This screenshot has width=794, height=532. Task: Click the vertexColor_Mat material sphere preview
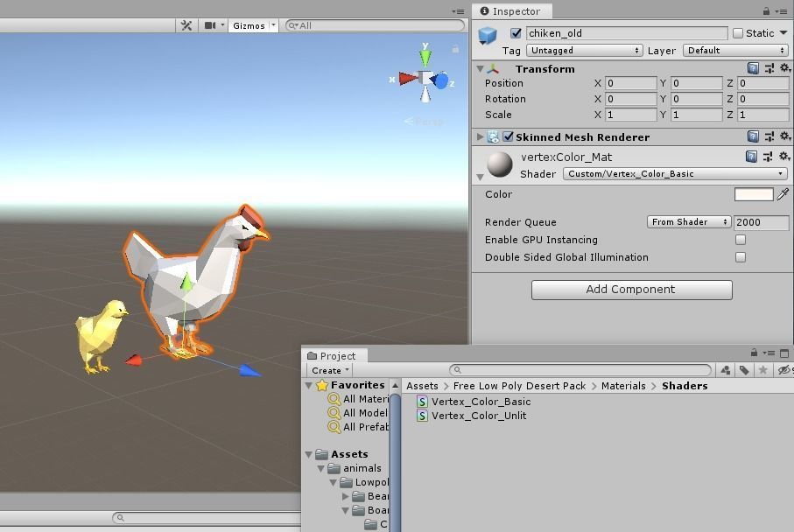coord(500,164)
